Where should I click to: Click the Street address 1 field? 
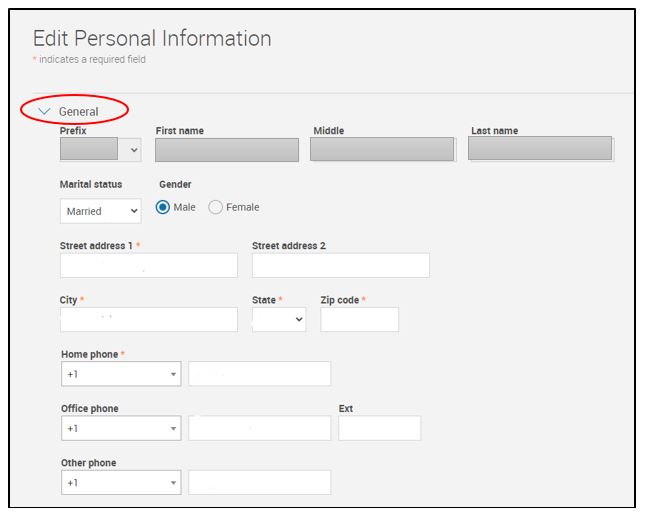click(149, 265)
